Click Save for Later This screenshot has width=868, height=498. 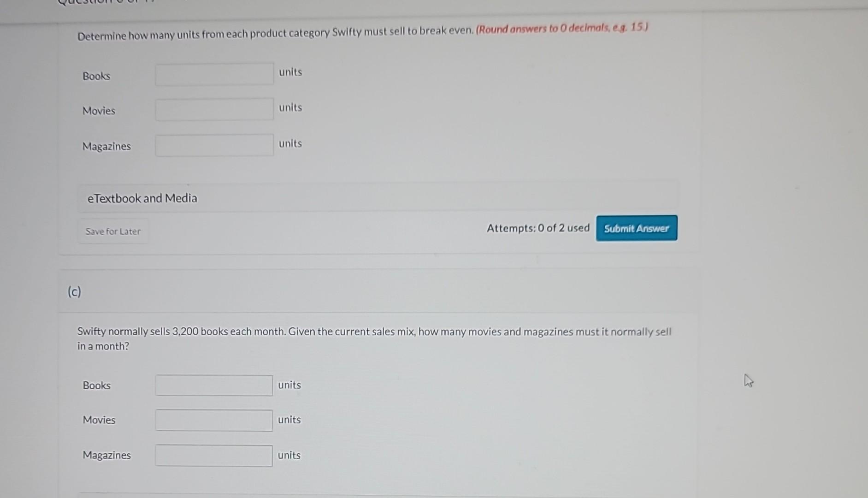pyautogui.click(x=112, y=231)
